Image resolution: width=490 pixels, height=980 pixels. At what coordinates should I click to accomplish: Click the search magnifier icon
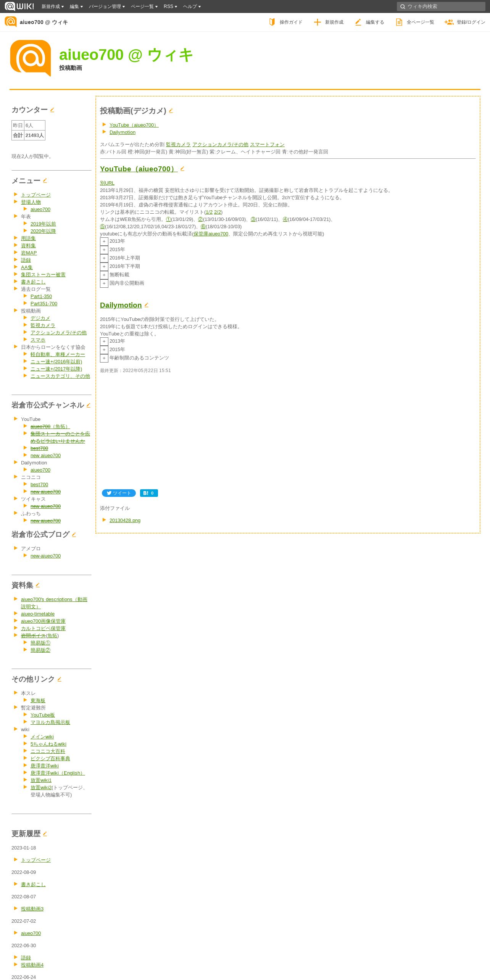403,6
